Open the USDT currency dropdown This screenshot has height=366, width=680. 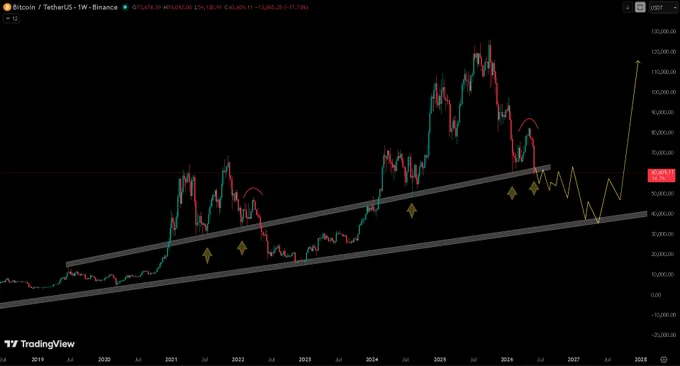click(663, 7)
